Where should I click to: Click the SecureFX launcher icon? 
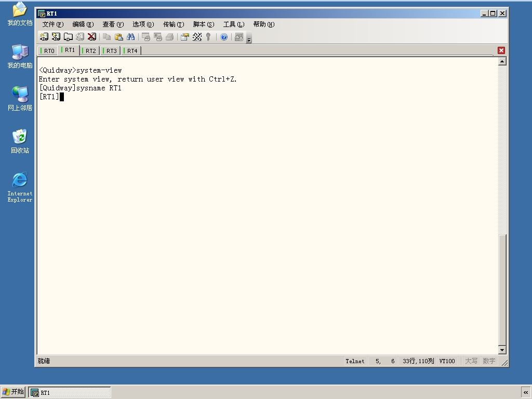[x=239, y=37]
